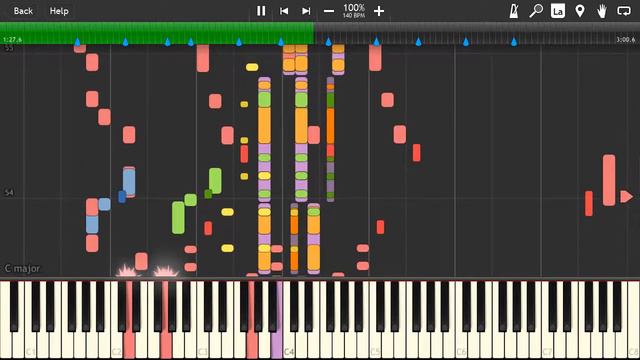Screen dimensions: 640x360
Task: Click the 140 BPM tempo label
Action: pos(353,16)
